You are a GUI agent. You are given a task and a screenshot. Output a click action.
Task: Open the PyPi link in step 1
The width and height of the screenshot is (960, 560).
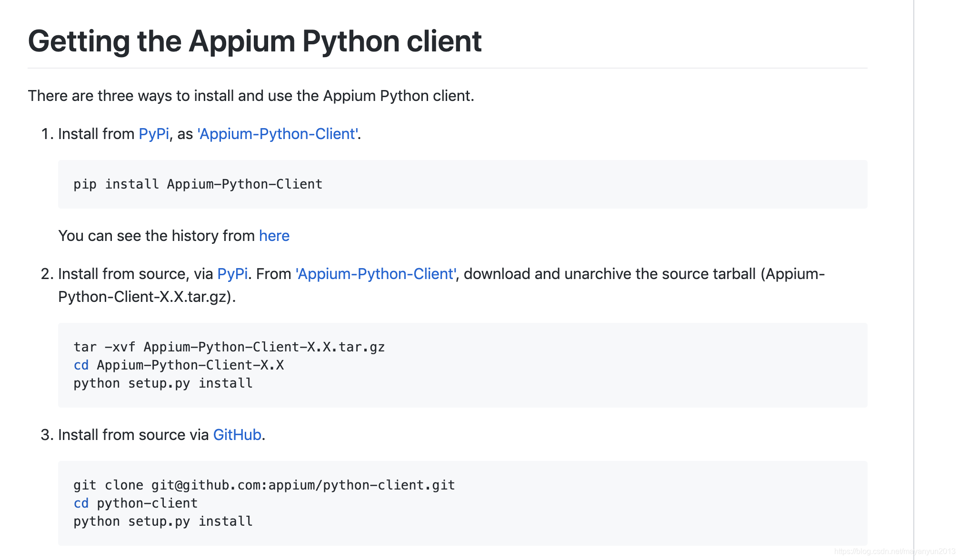point(154,134)
